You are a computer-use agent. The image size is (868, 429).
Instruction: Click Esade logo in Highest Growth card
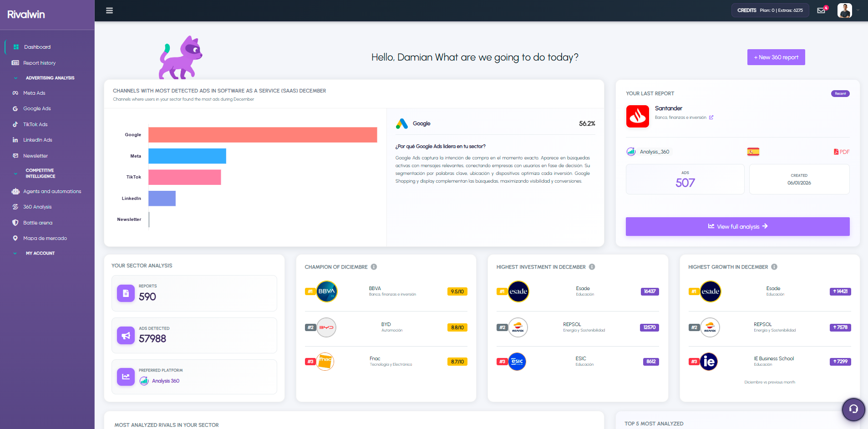710,291
